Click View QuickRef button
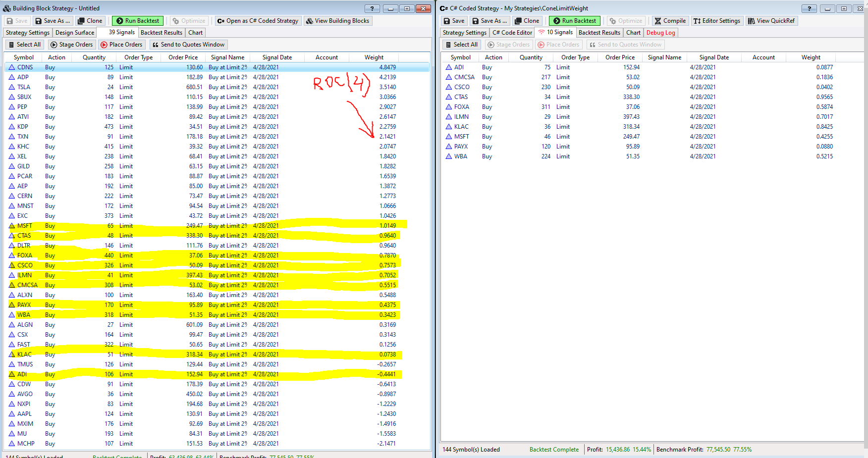The height and width of the screenshot is (458, 868). (771, 21)
